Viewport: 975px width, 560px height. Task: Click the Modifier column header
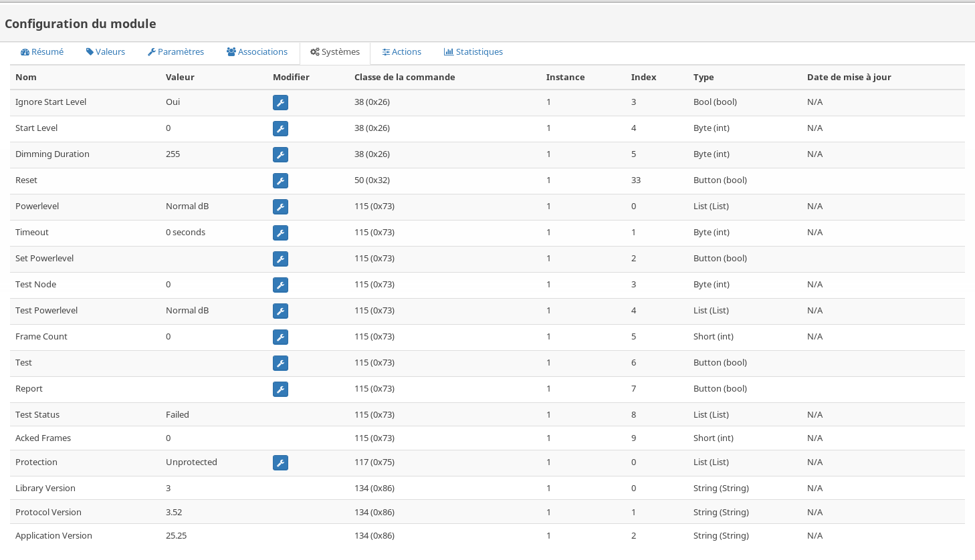pos(291,78)
